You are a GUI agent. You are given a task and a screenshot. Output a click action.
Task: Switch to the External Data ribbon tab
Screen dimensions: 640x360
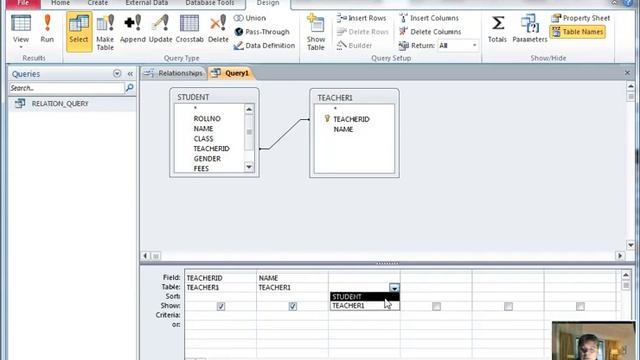(147, 3)
